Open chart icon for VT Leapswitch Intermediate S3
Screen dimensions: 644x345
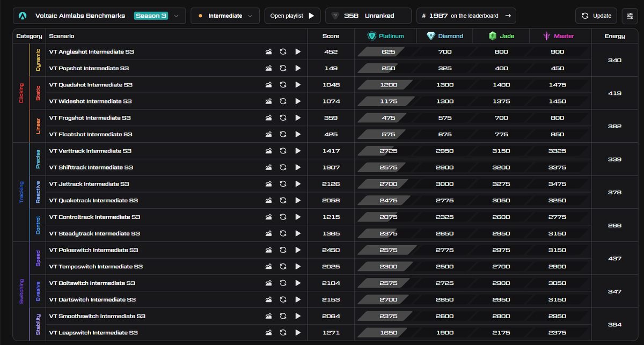pos(269,333)
